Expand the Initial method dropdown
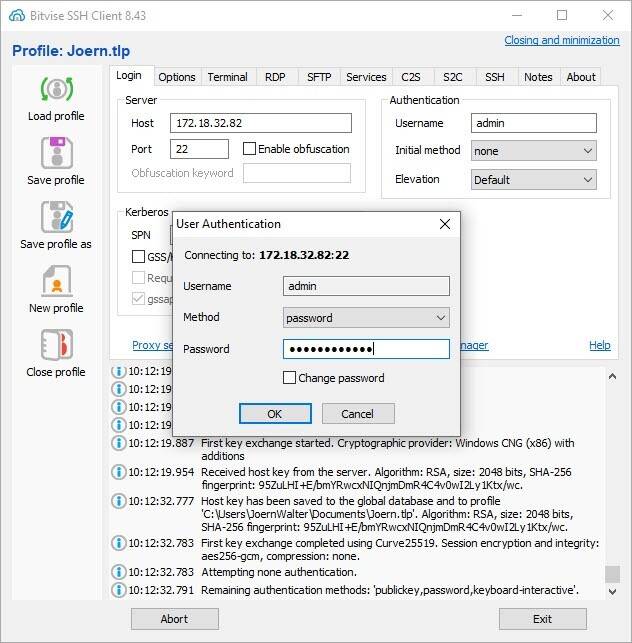The height and width of the screenshot is (643, 632). tap(533, 151)
